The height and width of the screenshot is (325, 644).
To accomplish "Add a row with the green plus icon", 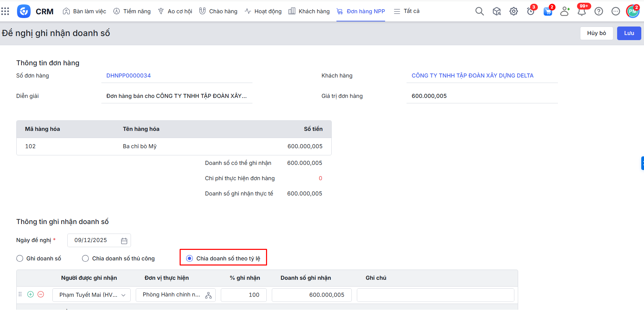I will tap(31, 294).
